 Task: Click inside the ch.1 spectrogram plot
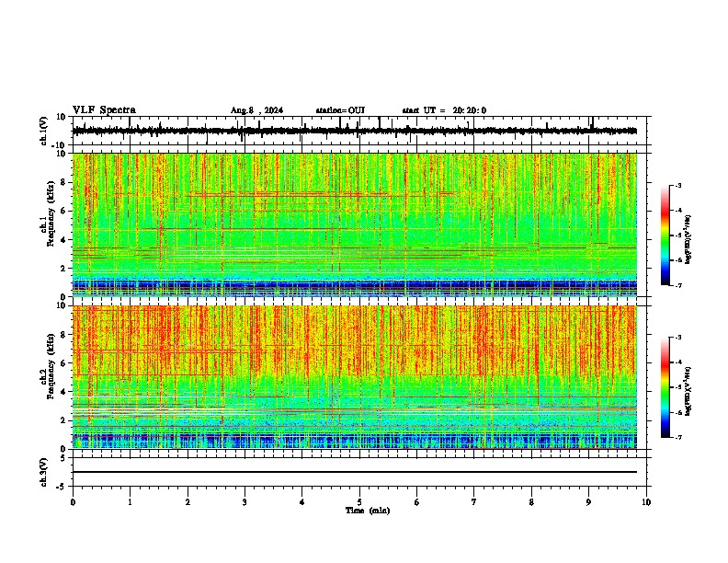click(x=355, y=224)
